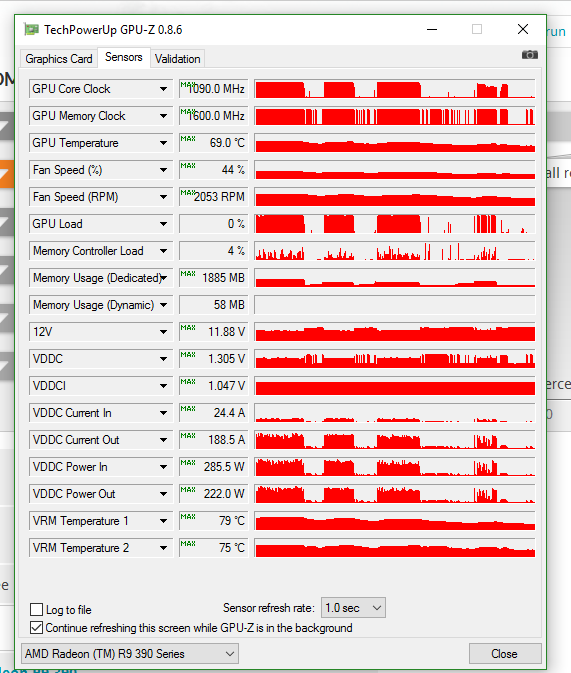Click the camera screenshot icon

[529, 55]
